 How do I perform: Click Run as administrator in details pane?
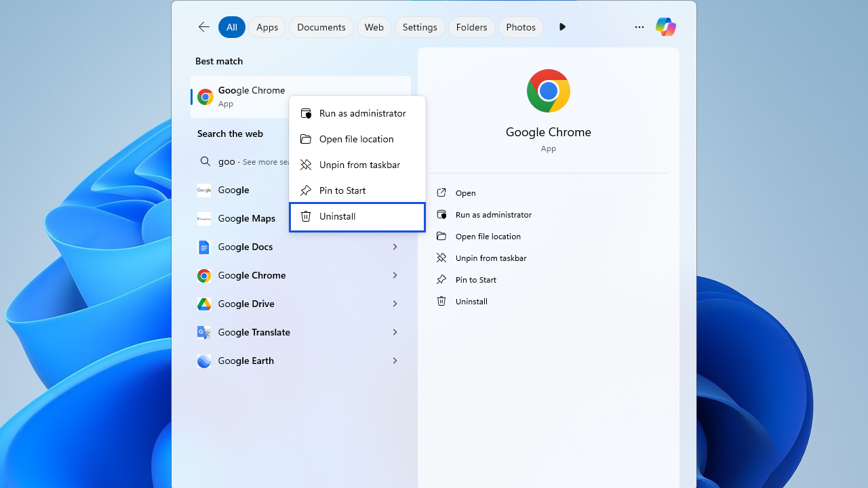549,214
